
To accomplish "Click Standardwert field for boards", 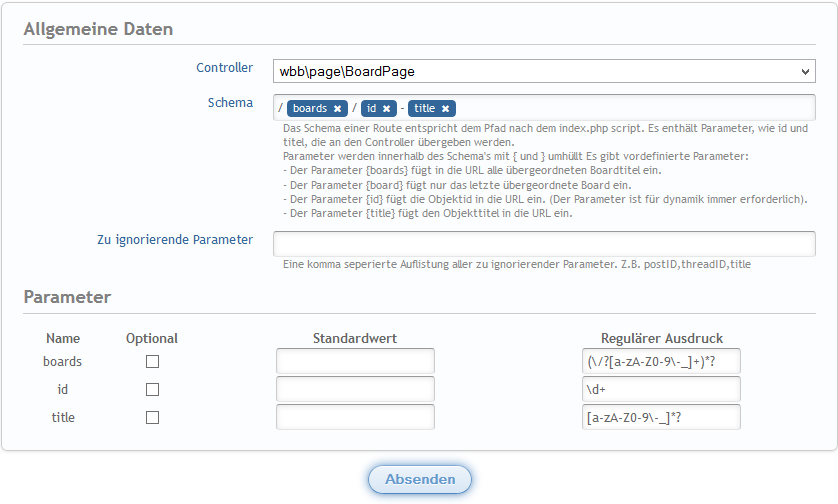I will click(355, 362).
